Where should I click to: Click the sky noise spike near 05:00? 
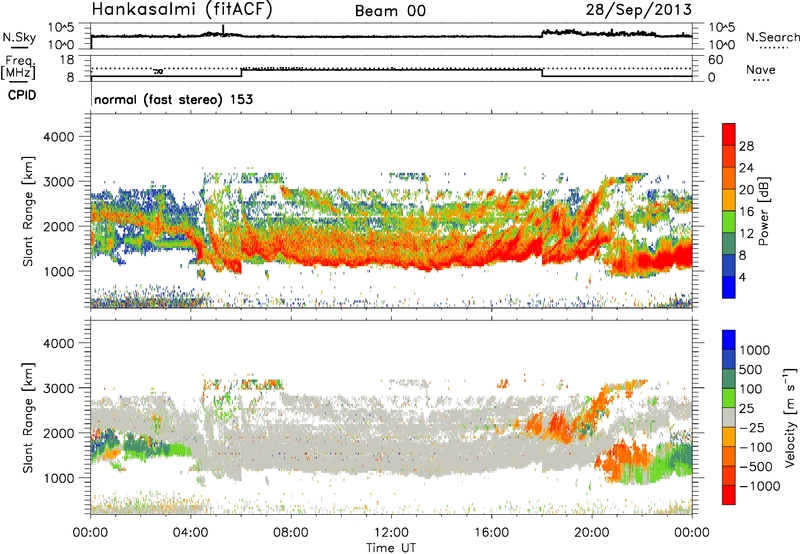tap(223, 29)
